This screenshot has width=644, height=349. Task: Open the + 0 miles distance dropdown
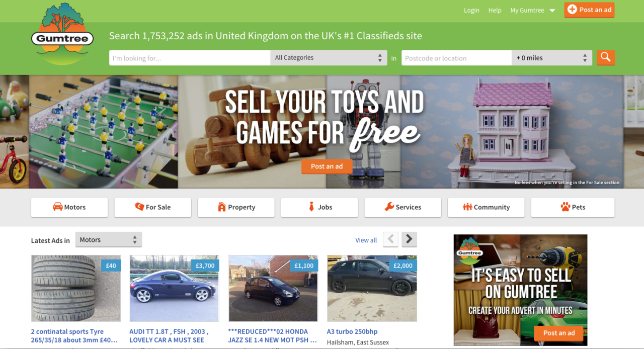(x=552, y=58)
